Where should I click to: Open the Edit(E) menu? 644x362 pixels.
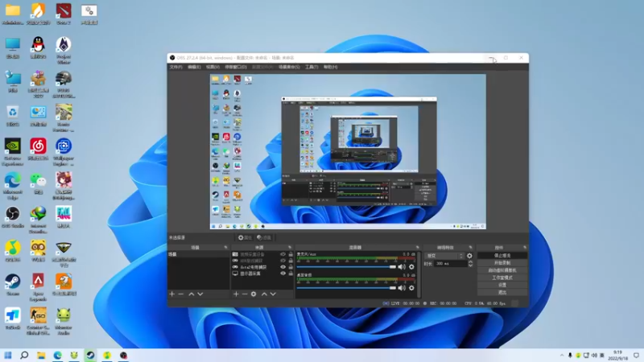click(194, 67)
